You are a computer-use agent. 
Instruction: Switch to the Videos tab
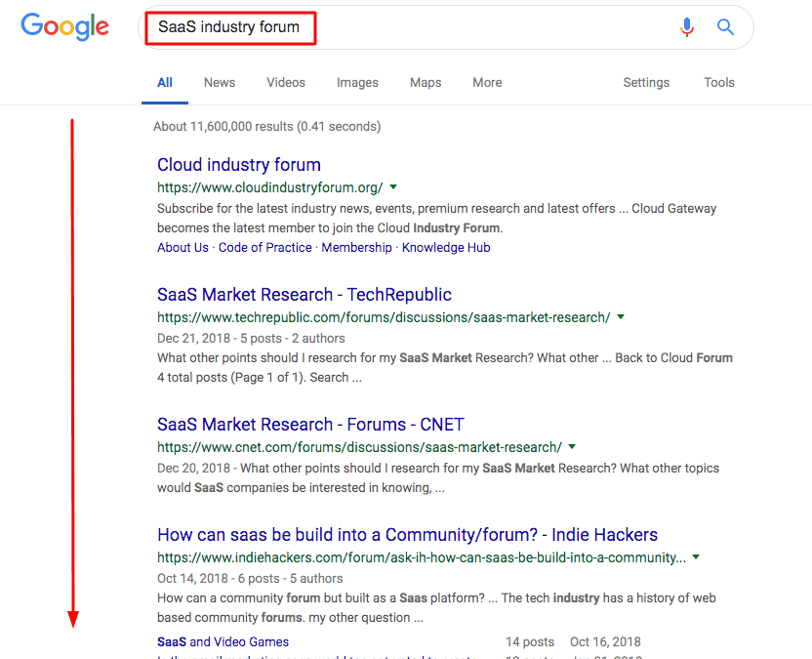click(x=286, y=82)
